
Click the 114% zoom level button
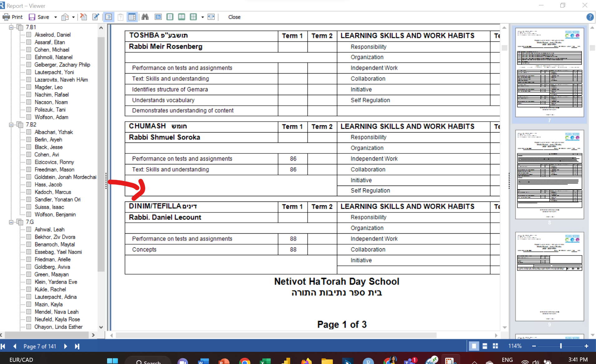tap(515, 346)
